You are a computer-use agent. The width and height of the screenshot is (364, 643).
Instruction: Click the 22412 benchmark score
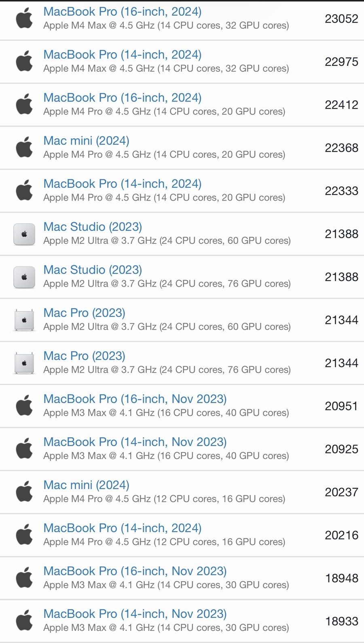point(341,105)
